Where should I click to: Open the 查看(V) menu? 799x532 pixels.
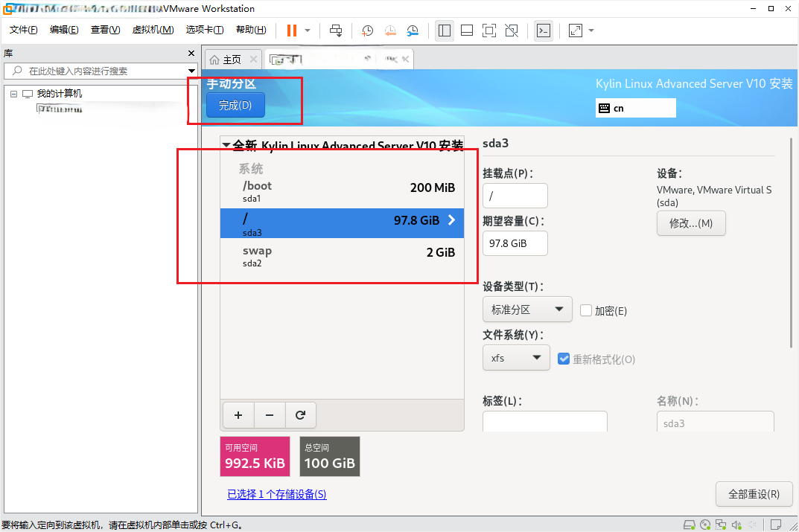[106, 30]
